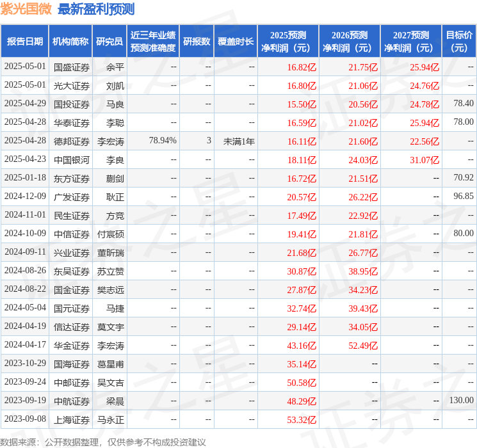Select the 民生证券 institution cell
This screenshot has width=477, height=448.
coord(72,216)
